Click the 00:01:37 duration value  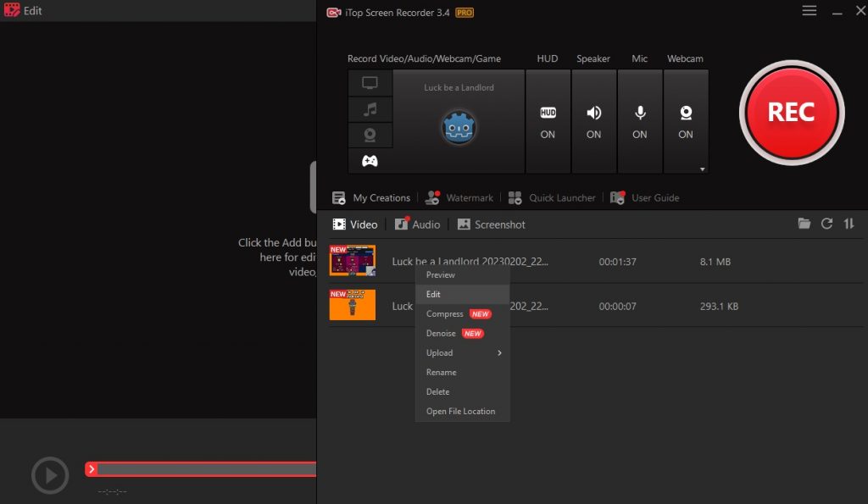[x=617, y=262]
